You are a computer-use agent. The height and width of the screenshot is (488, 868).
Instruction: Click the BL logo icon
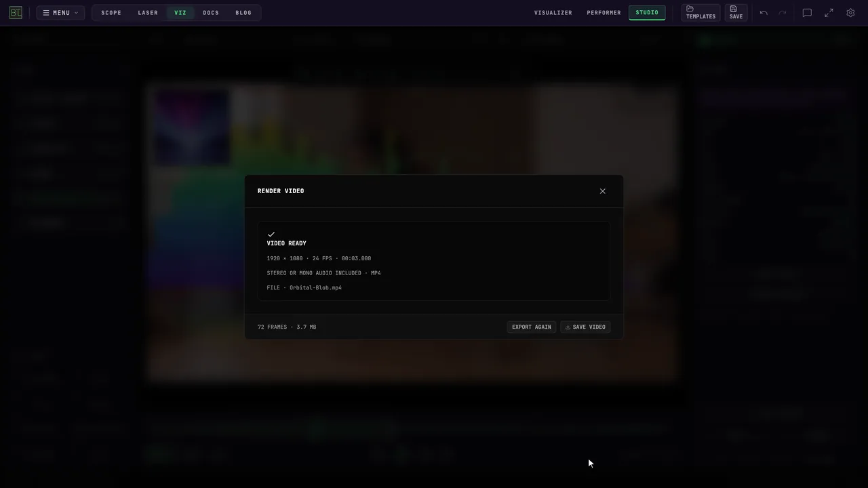[16, 12]
